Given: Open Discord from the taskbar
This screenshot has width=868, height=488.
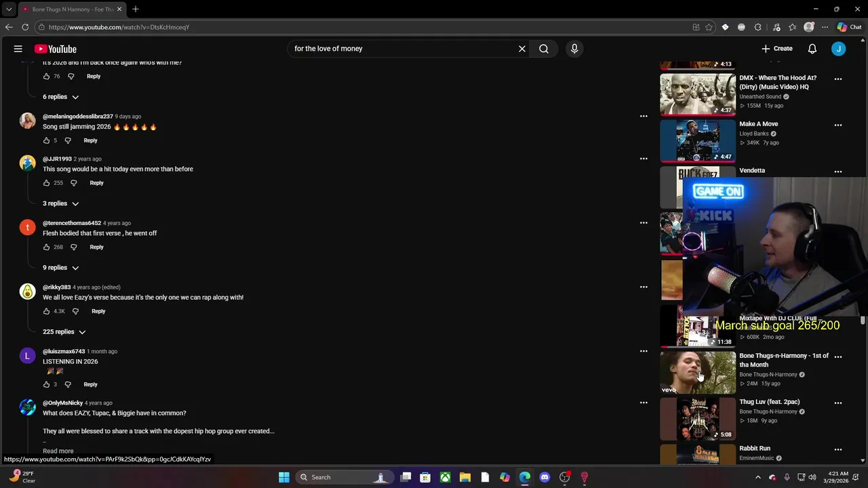Looking at the screenshot, I should (545, 477).
